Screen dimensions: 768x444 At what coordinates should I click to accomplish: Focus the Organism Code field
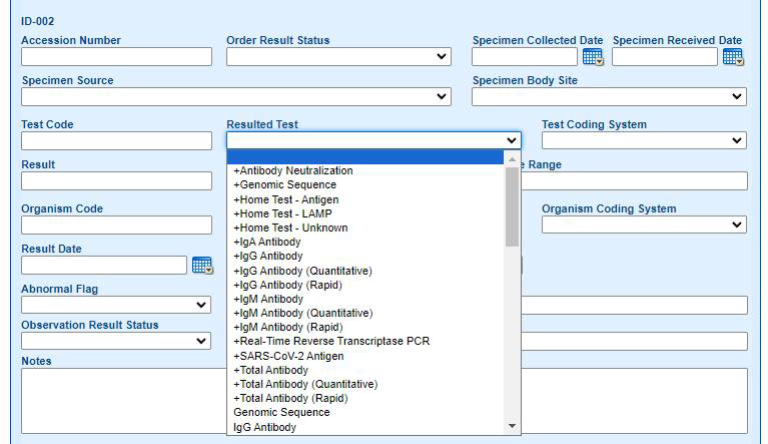[117, 225]
